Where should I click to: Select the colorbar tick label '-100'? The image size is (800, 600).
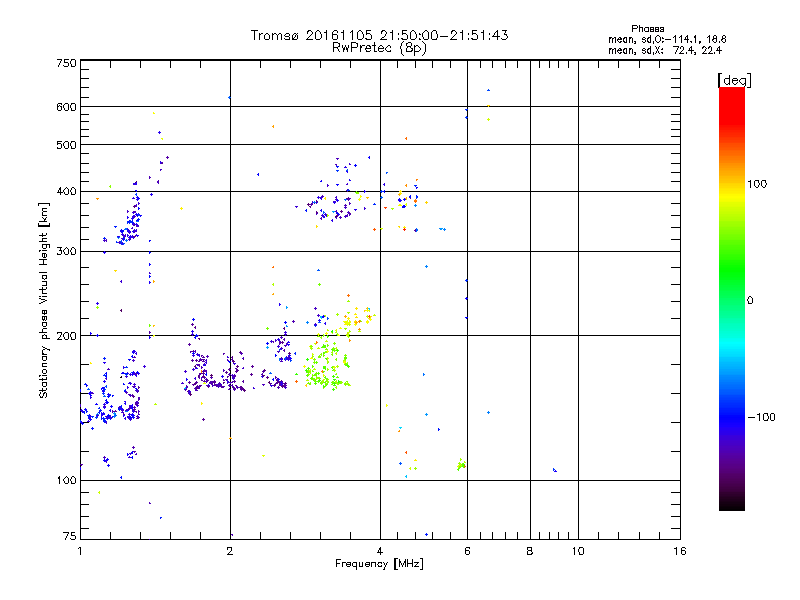[761, 417]
